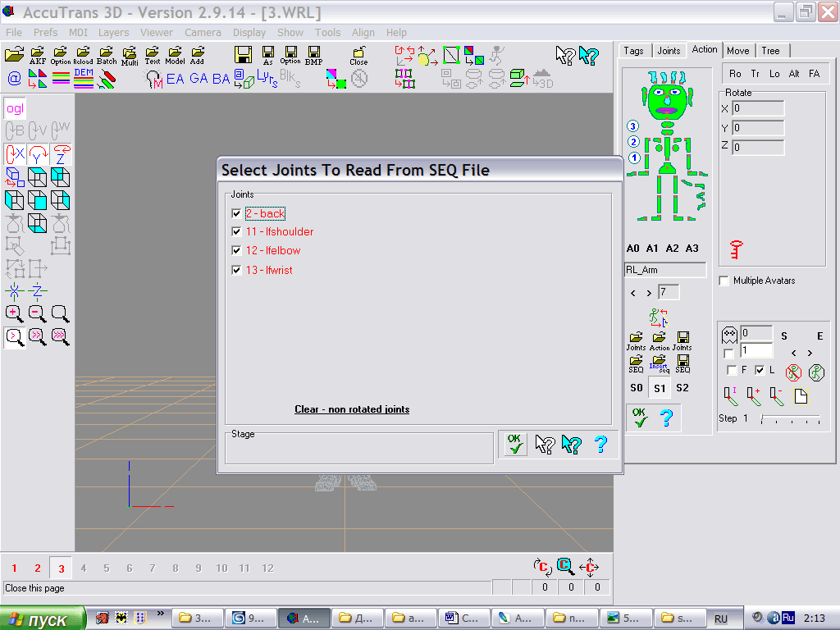Viewport: 840px width, 630px height.
Task: Click the right arrow under E
Action: 810,353
